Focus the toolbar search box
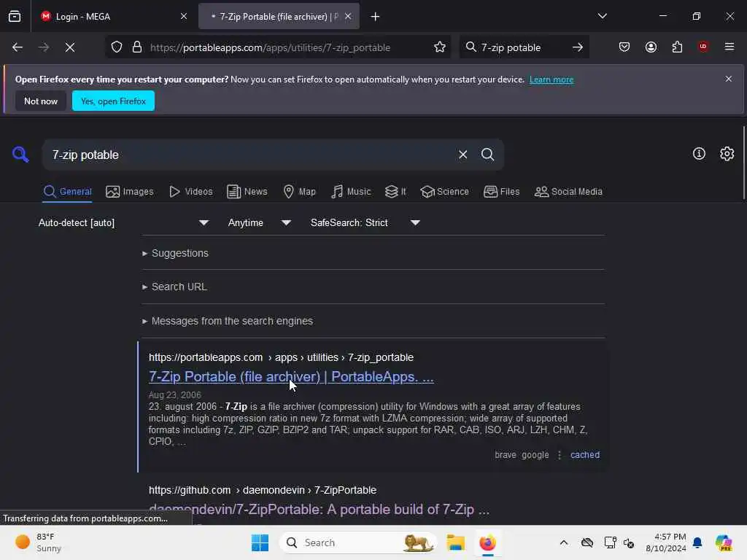Viewport: 747px width, 560px height. click(x=523, y=47)
